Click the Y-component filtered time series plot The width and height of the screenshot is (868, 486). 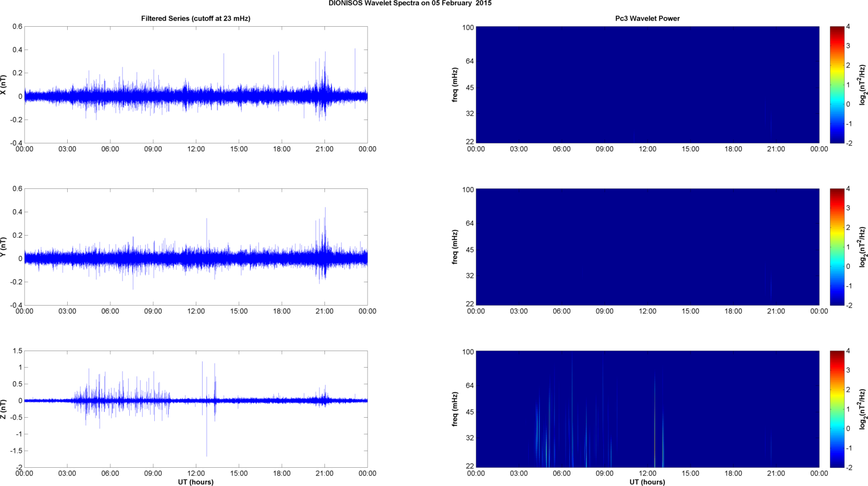[196, 247]
